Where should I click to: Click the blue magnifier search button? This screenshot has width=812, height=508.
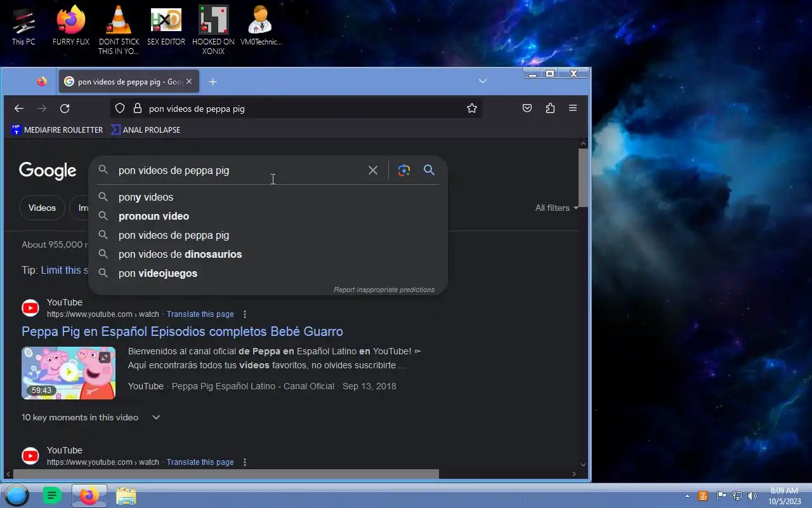[x=429, y=170]
